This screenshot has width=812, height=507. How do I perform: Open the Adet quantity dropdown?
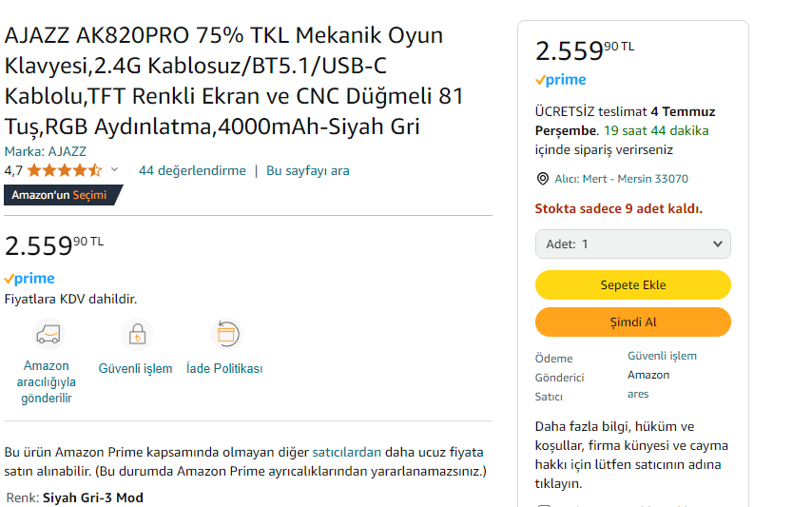click(x=633, y=244)
